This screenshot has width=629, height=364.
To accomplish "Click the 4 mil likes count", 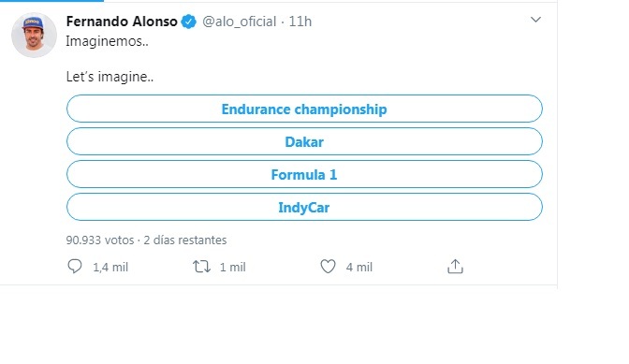I will pyautogui.click(x=359, y=268).
